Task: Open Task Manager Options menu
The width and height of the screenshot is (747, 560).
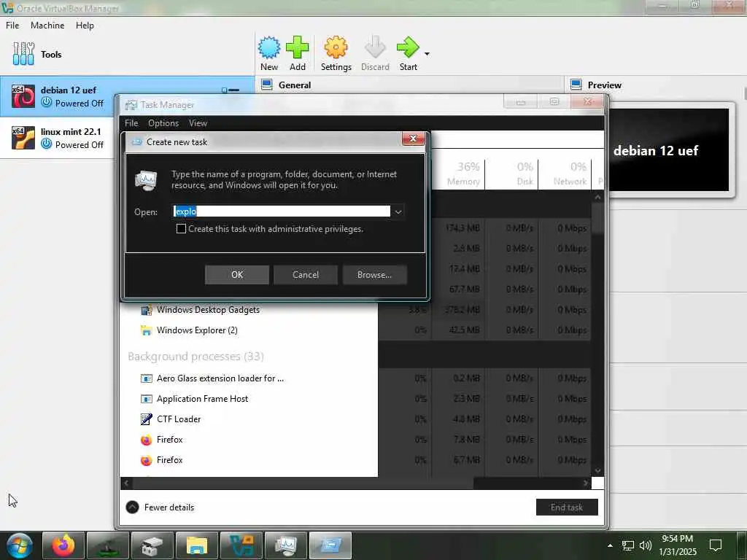Action: (163, 122)
